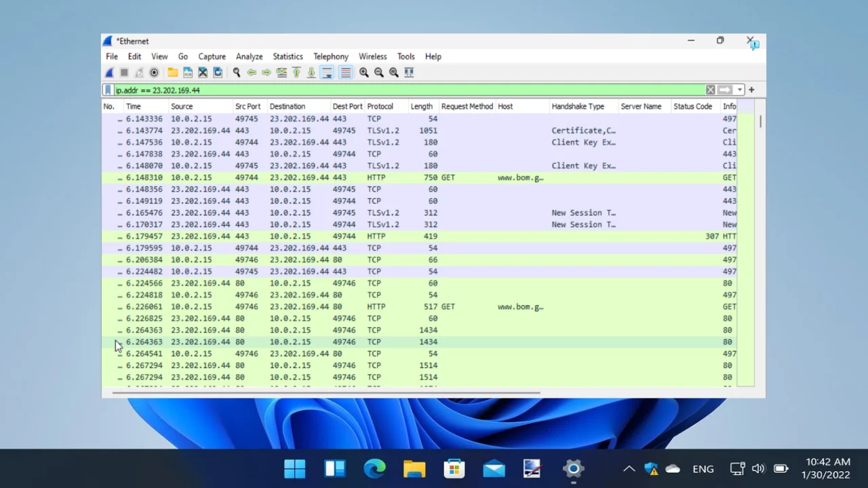The image size is (868, 488).
Task: Sort by the Destination column header
Action: point(298,106)
